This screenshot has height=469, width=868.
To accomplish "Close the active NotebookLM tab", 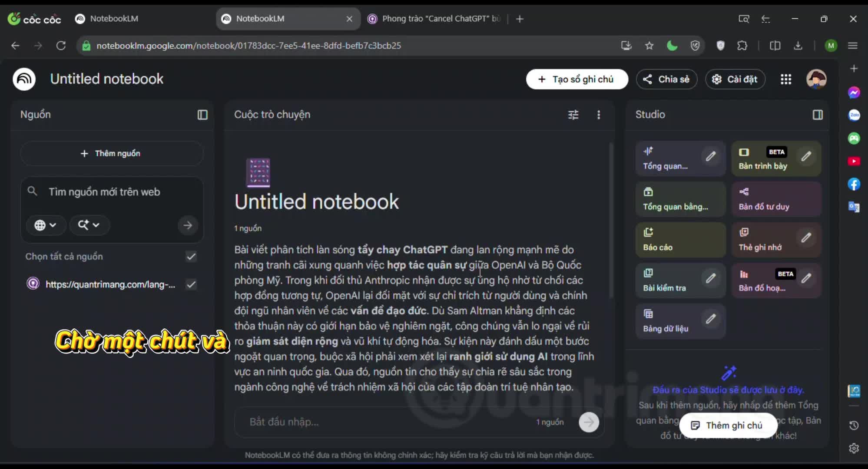I will tap(349, 19).
